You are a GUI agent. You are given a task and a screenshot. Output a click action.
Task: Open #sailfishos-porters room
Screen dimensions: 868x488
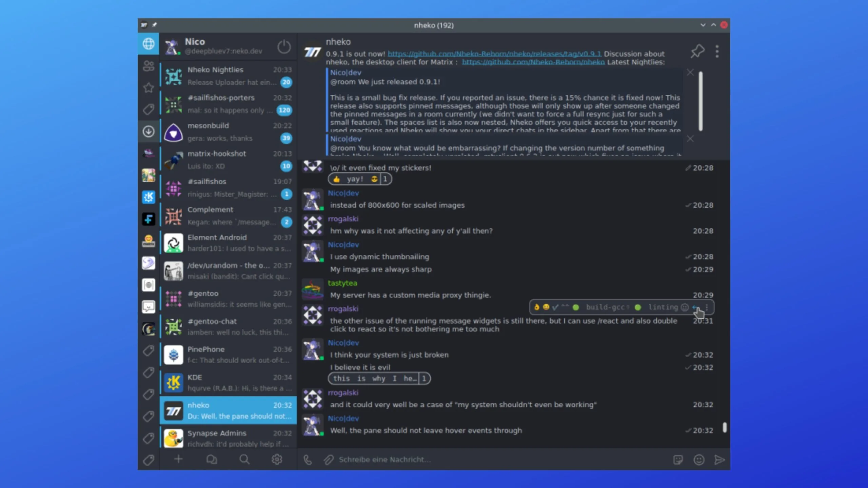point(228,103)
